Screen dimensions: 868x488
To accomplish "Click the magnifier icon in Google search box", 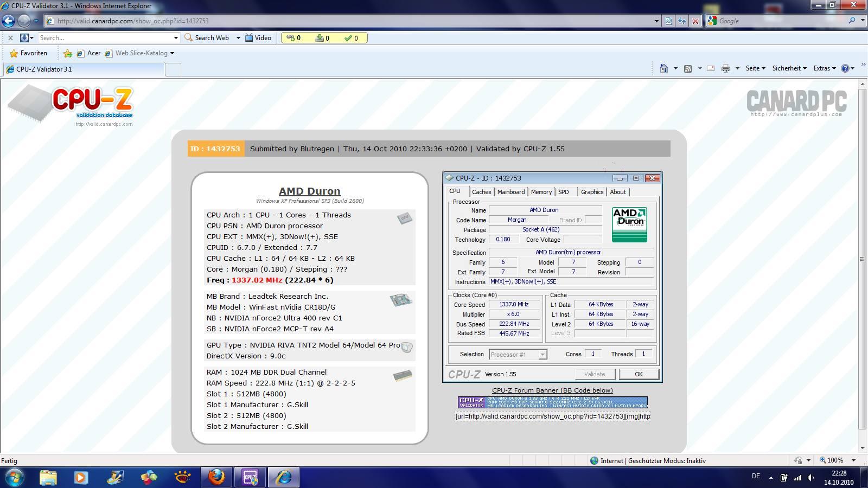I will (852, 21).
